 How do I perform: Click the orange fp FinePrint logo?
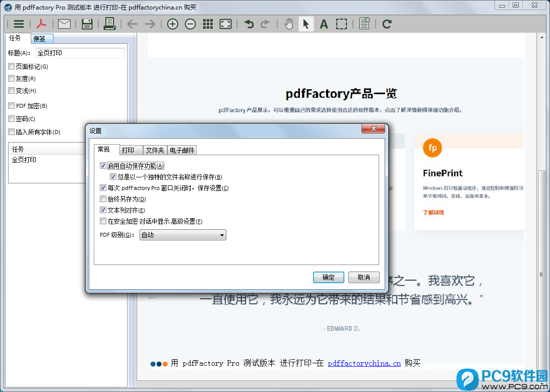pos(433,148)
